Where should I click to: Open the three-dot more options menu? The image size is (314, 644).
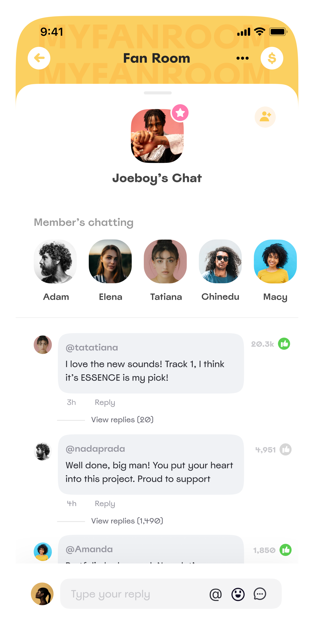(x=242, y=58)
